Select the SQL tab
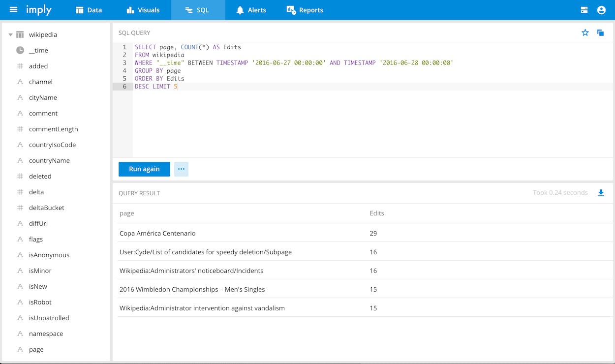The width and height of the screenshot is (615, 364). coord(198,10)
